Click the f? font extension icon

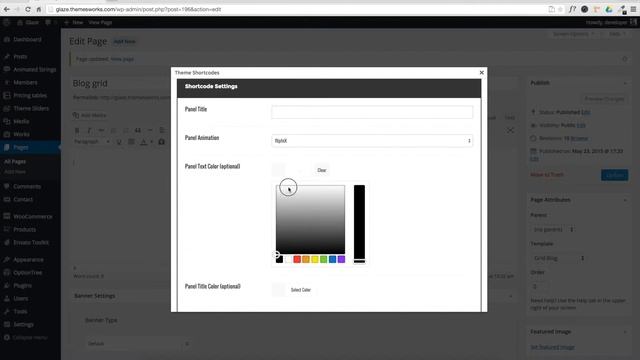click(x=572, y=9)
